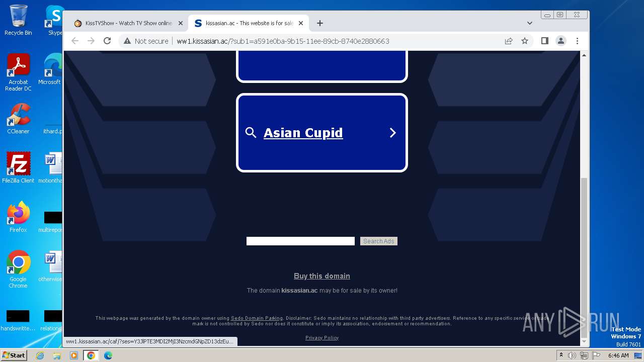The height and width of the screenshot is (362, 644).
Task: Open Acrobat Reader DC desktop icon
Action: 18,73
